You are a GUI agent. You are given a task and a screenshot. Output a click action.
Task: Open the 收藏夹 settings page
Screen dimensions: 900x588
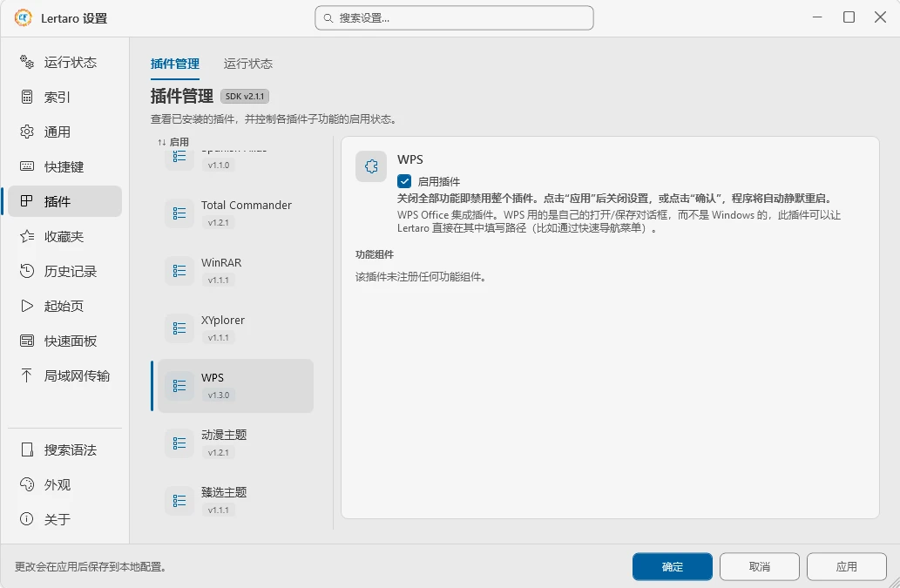click(64, 236)
